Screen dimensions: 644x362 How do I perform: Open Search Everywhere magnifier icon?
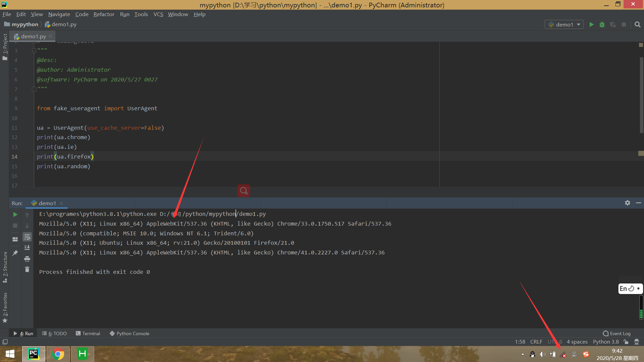click(x=637, y=24)
